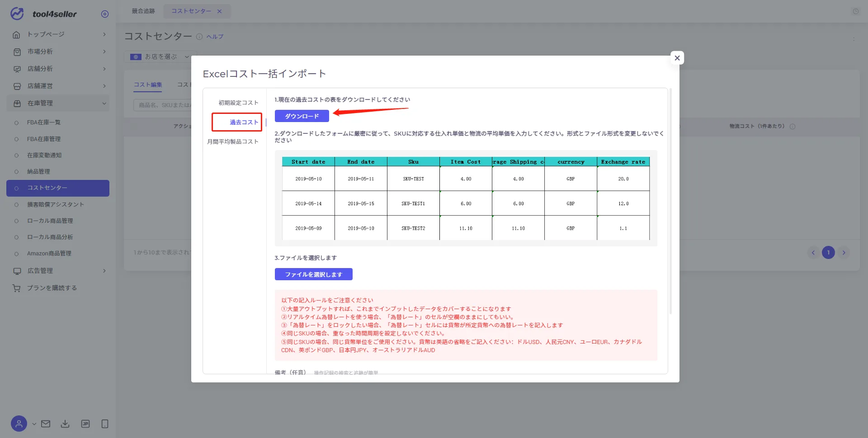This screenshot has height=438, width=868.
Task: Close the Excel import dialog
Action: [x=677, y=58]
